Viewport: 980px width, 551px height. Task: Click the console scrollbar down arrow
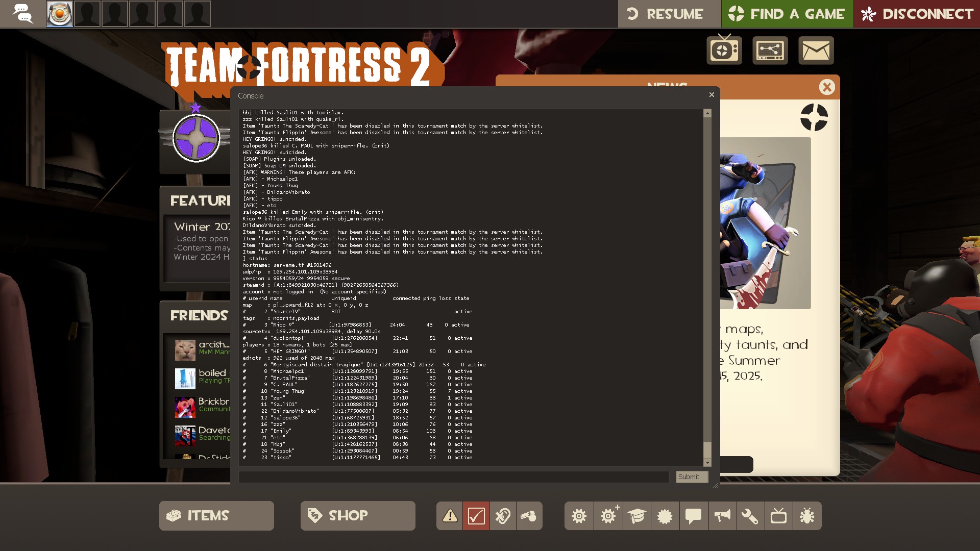(707, 463)
